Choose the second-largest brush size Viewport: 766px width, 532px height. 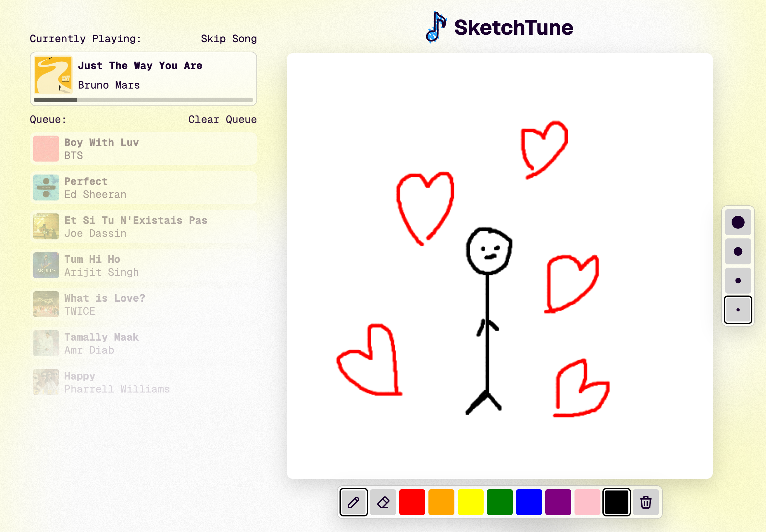(x=738, y=251)
